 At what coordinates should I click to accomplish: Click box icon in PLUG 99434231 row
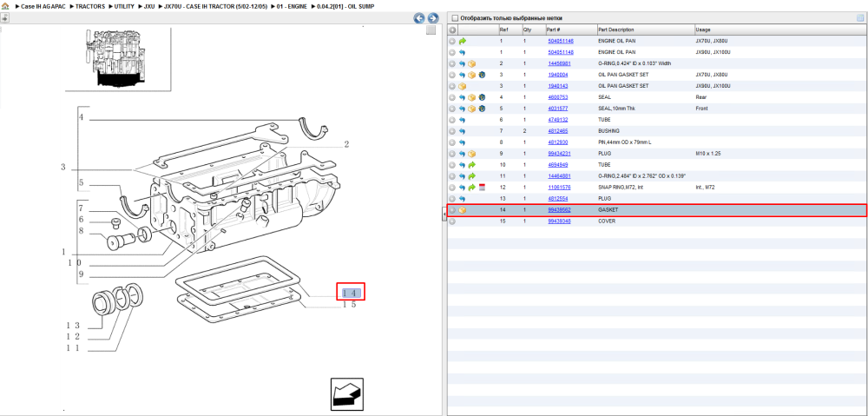point(471,154)
